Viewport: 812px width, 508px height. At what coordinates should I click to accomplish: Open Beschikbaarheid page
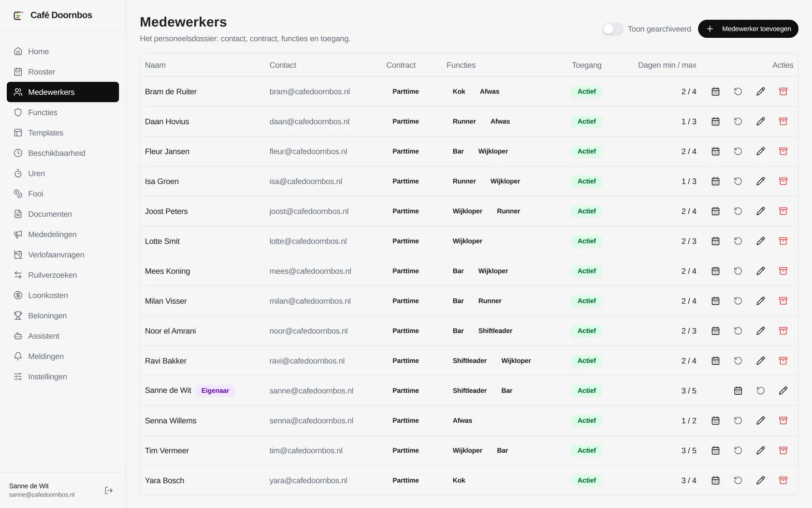[63, 153]
